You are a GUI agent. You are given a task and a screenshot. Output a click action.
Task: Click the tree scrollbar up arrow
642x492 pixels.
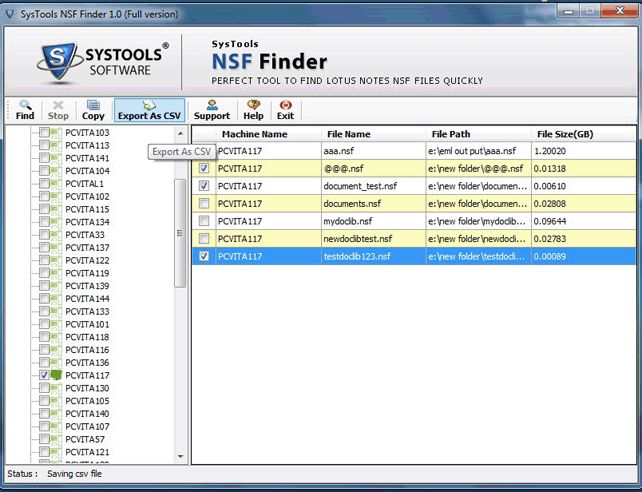tap(180, 133)
